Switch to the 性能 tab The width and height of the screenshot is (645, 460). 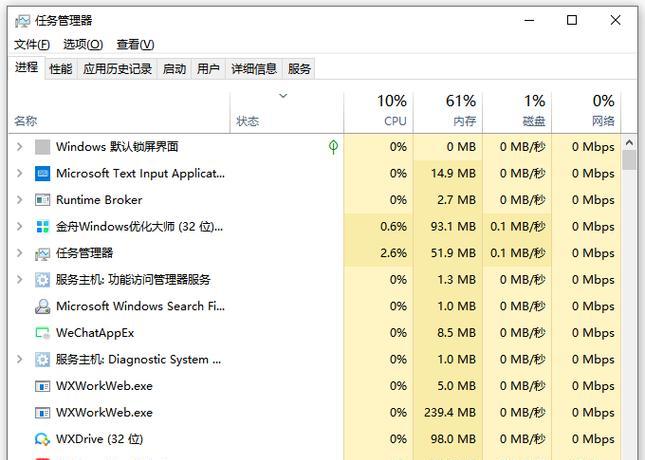point(61,69)
